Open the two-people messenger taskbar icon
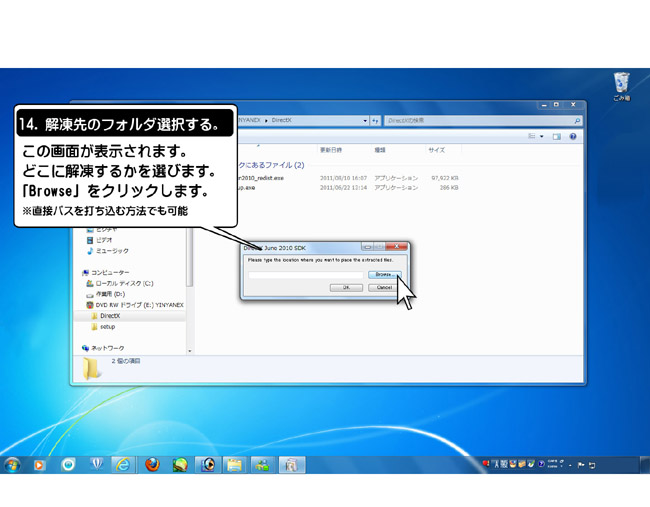Image resolution: width=650 pixels, height=507 pixels. coord(262,465)
